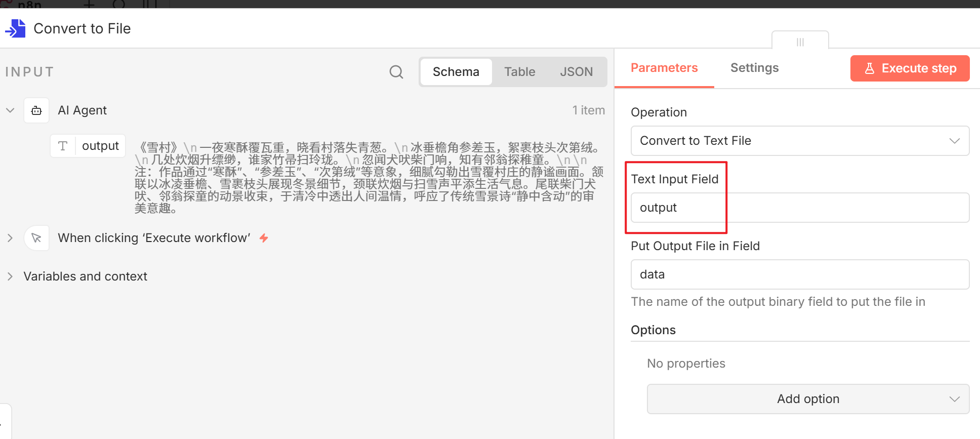Click the text type icon beside output
Viewport: 980px width, 439px height.
click(x=63, y=146)
